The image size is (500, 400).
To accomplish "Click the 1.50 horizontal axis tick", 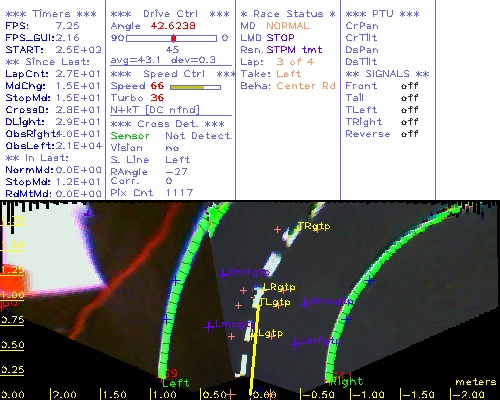I will point(114,395).
